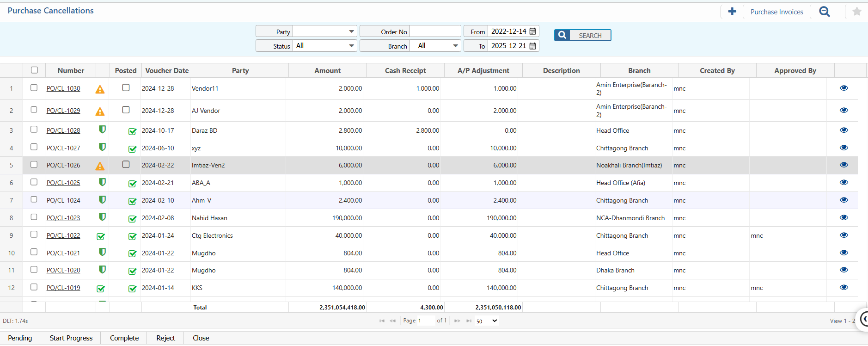This screenshot has width=868, height=346.
Task: Click warning triangle icon on PO/CL-1030 row
Action: click(x=100, y=89)
